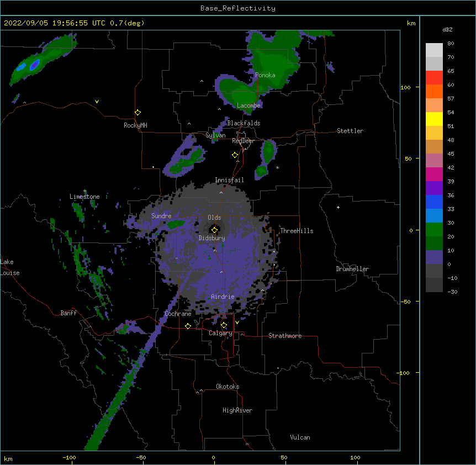
Task: Select the 10 dBZ slate-purple swatch
Action: tap(434, 257)
